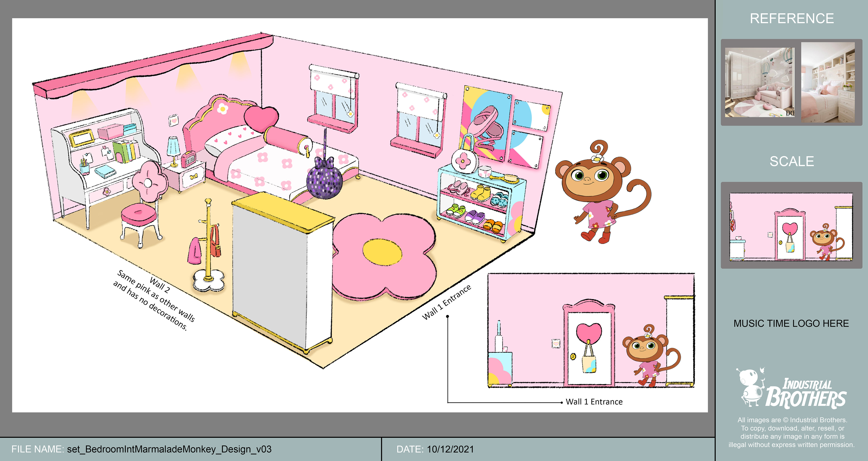Click the left window with flower blind
Viewport: 868px width, 461px height.
coord(334,98)
